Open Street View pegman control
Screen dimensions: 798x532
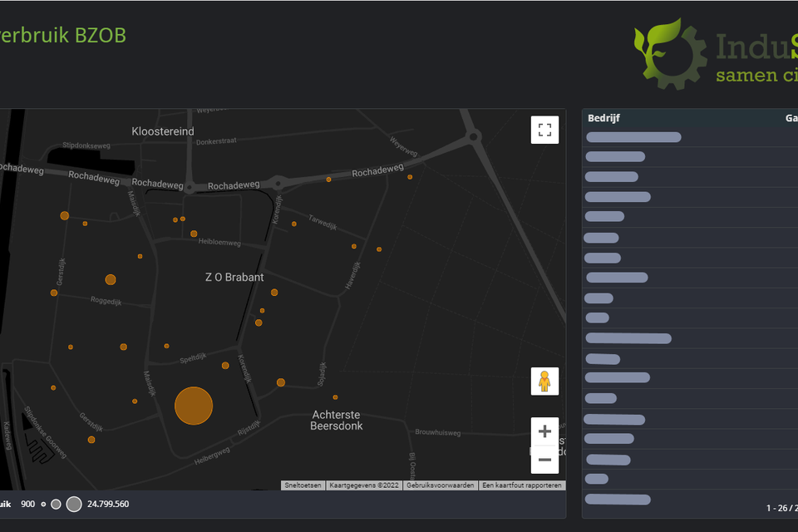pos(544,382)
